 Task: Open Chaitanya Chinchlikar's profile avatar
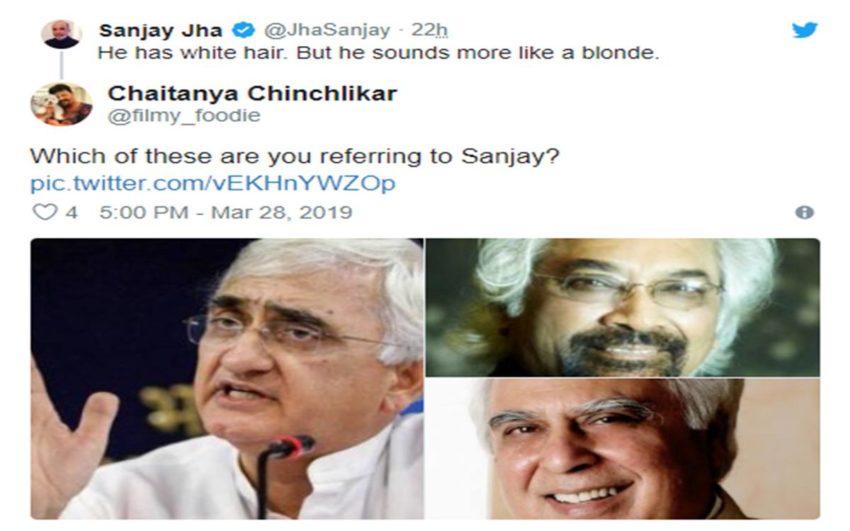61,103
